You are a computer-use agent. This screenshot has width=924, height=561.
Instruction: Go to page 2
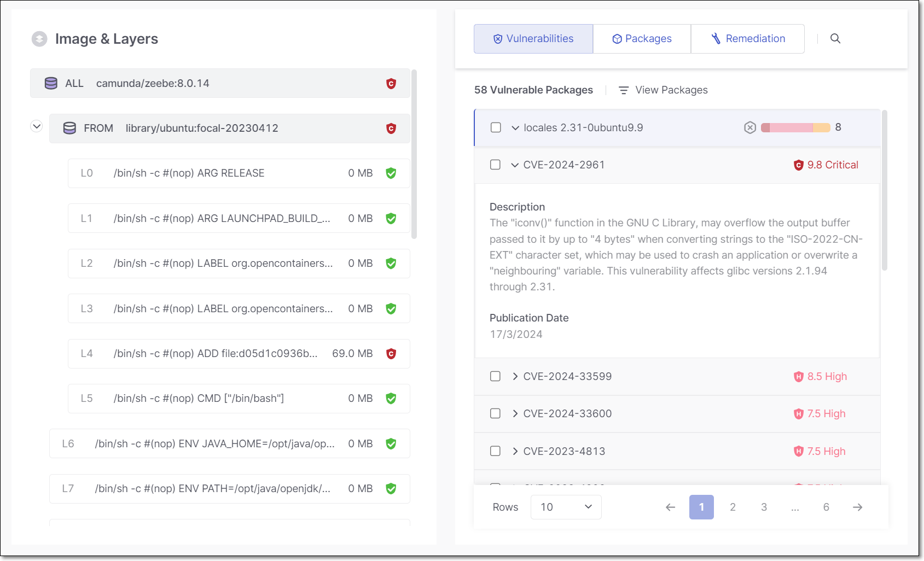pos(733,507)
